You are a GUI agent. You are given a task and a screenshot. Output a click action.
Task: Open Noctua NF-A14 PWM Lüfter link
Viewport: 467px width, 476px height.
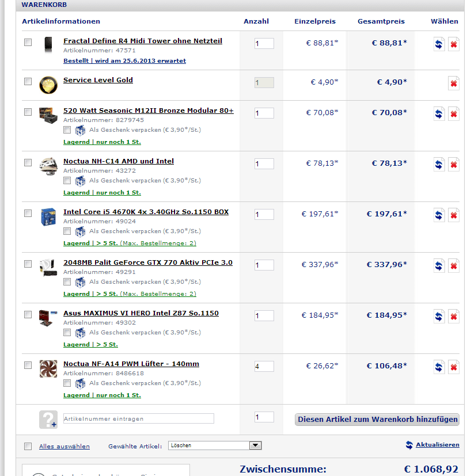pos(131,364)
